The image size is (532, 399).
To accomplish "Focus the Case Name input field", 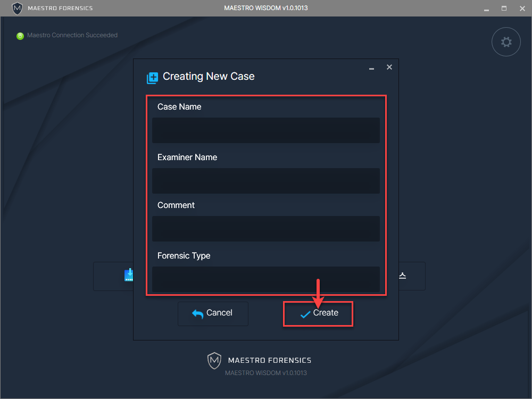I will (x=266, y=130).
